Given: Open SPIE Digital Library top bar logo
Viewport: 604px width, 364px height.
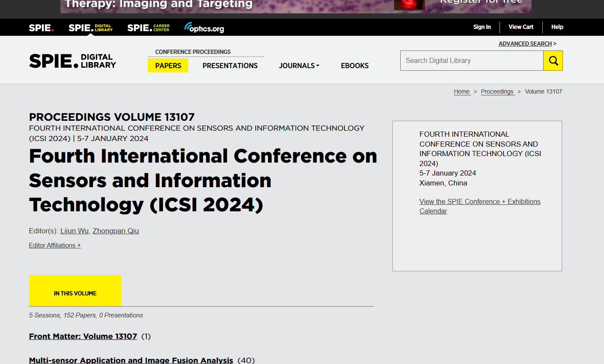Looking at the screenshot, I should coord(91,28).
